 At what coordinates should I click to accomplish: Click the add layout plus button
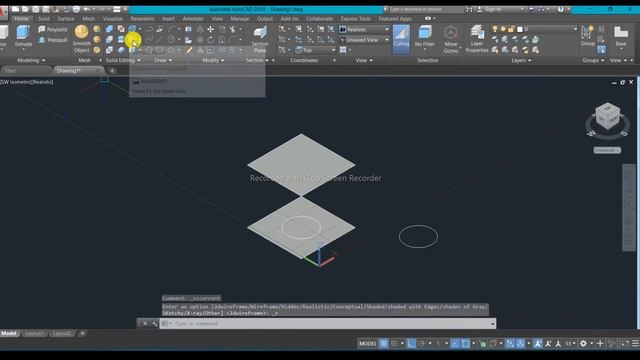tap(82, 333)
